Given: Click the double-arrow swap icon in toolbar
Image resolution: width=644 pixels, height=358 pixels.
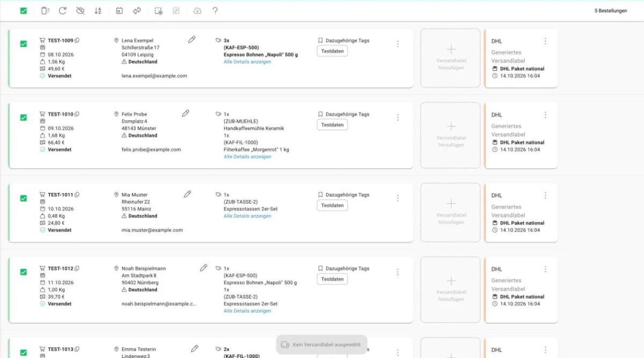Looking at the screenshot, I should tap(137, 11).
